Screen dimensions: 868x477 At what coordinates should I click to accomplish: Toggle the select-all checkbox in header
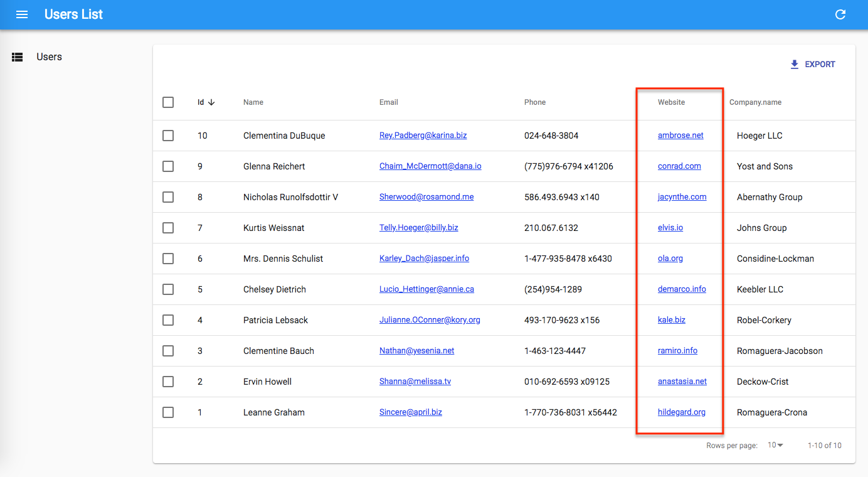point(168,102)
